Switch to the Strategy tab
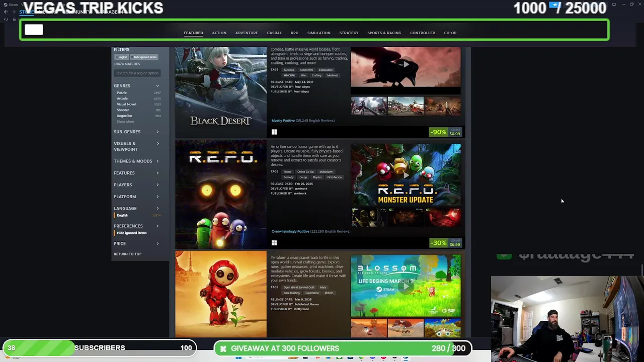The height and width of the screenshot is (362, 644). click(x=349, y=33)
